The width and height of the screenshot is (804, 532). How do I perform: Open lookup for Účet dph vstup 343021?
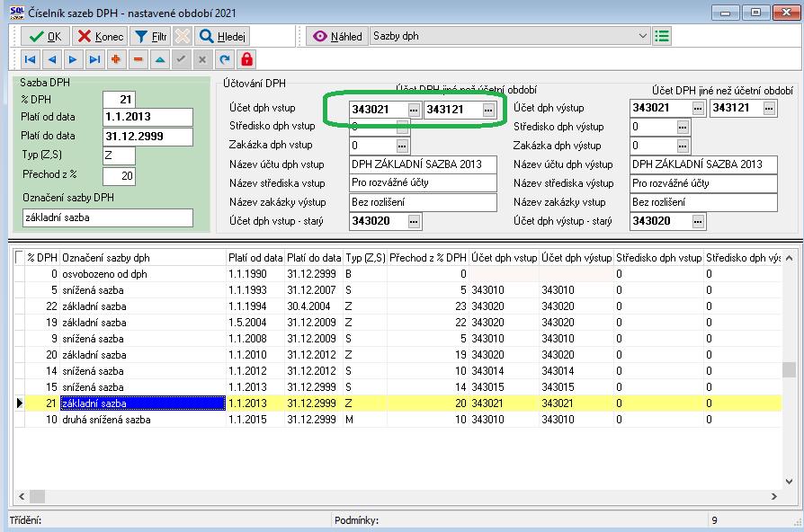tap(414, 110)
